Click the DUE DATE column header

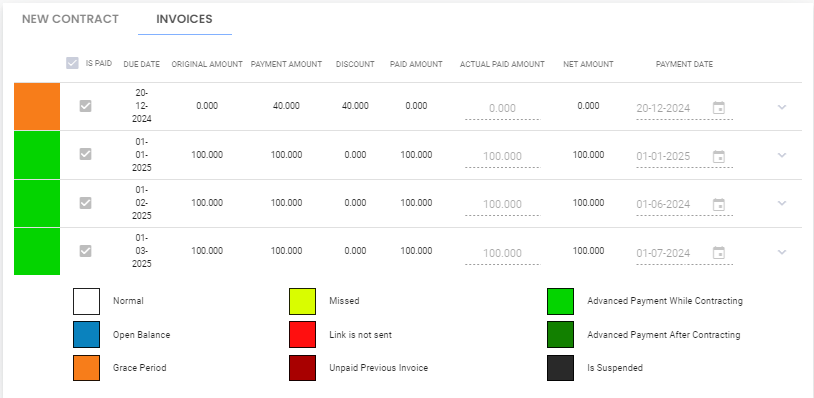click(142, 64)
